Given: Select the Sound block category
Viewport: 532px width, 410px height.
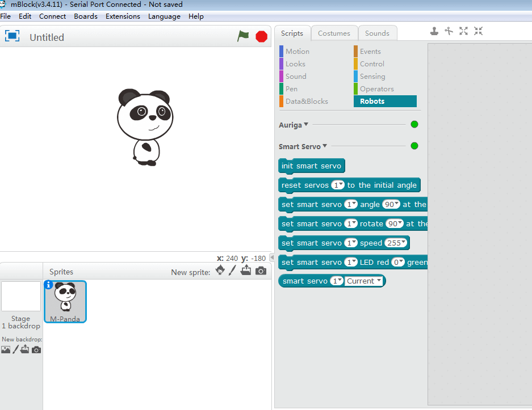Looking at the screenshot, I should pyautogui.click(x=296, y=76).
